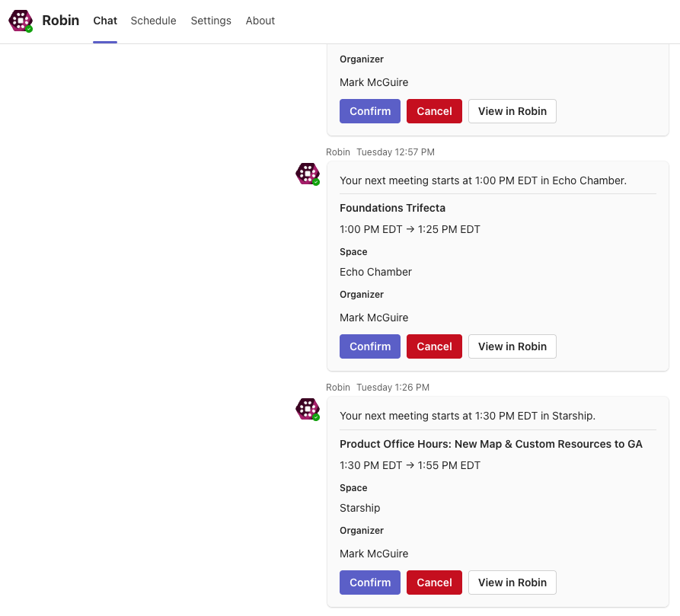This screenshot has height=616, width=680.
Task: Click timestamp Tuesday 1:26 PM
Action: [x=393, y=387]
